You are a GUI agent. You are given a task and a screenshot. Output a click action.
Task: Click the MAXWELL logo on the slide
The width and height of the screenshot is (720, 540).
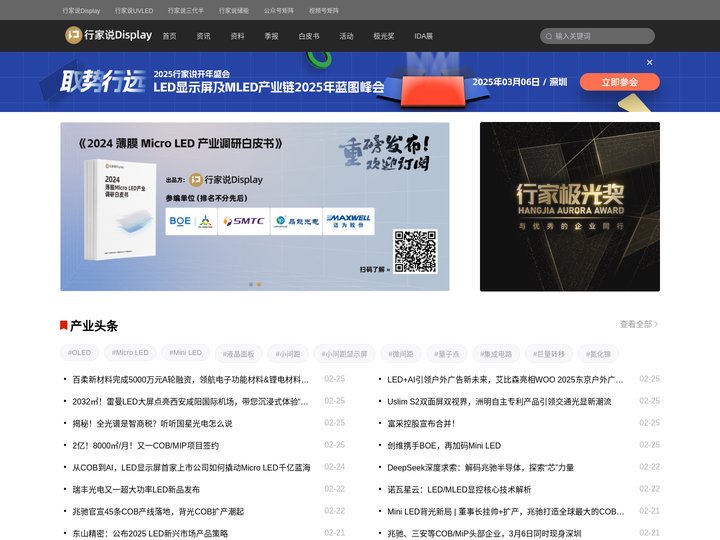[x=349, y=221]
